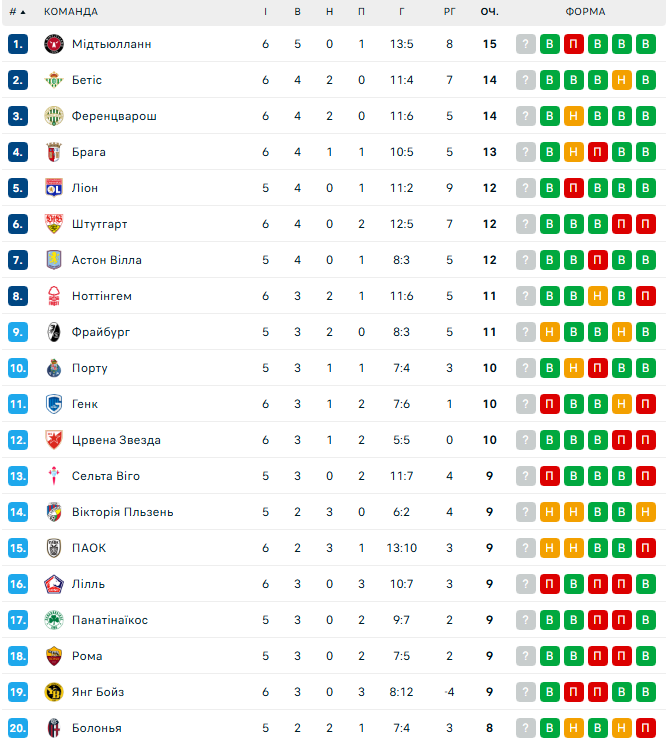
Task: Click the Астон Вілла club badge
Action: coord(54,260)
